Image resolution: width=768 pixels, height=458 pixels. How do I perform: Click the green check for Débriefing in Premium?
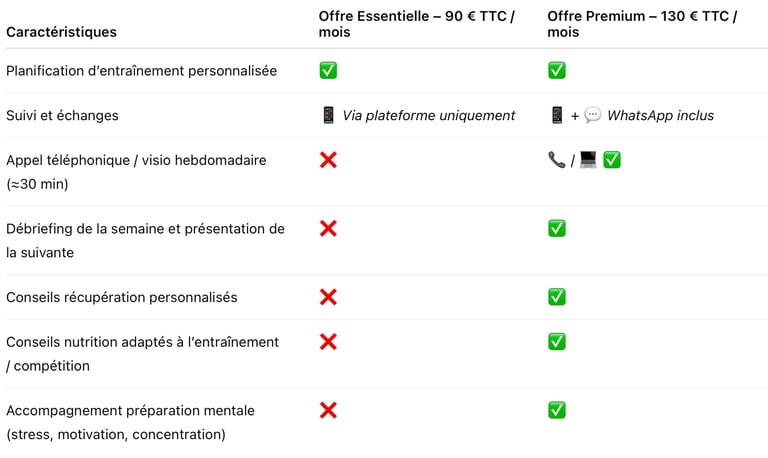557,228
